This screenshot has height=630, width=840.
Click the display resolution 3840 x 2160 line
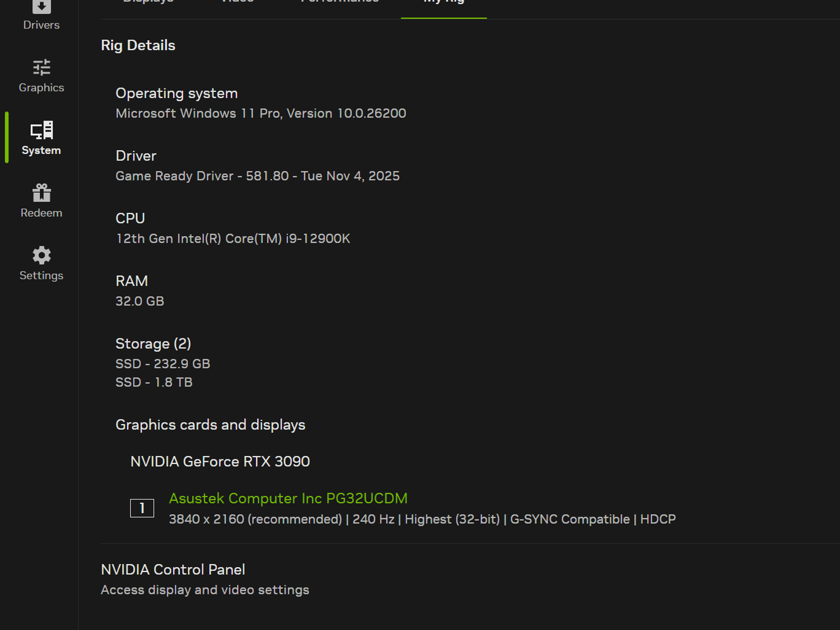point(422,519)
